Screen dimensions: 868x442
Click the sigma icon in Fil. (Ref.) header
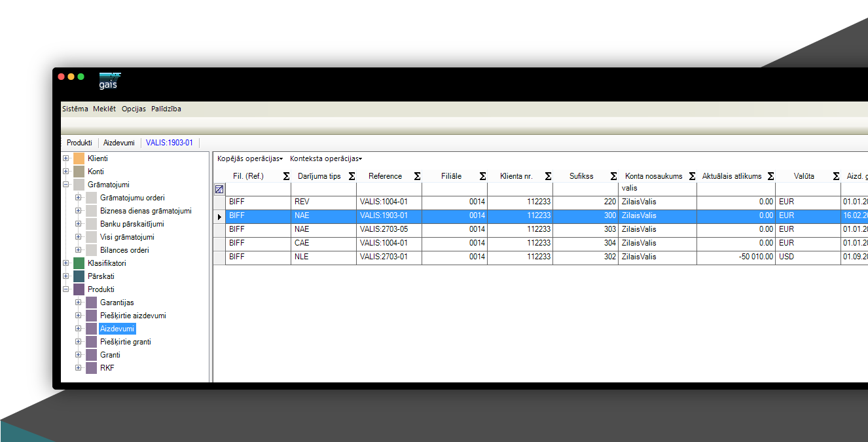coord(286,176)
